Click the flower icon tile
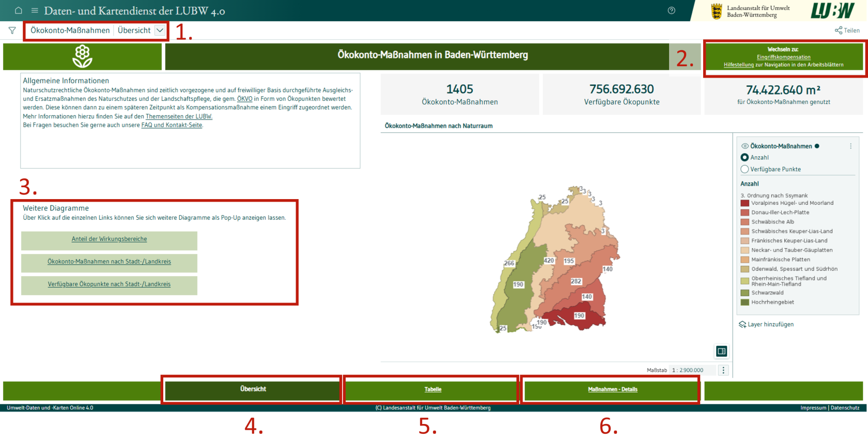 coord(82,56)
